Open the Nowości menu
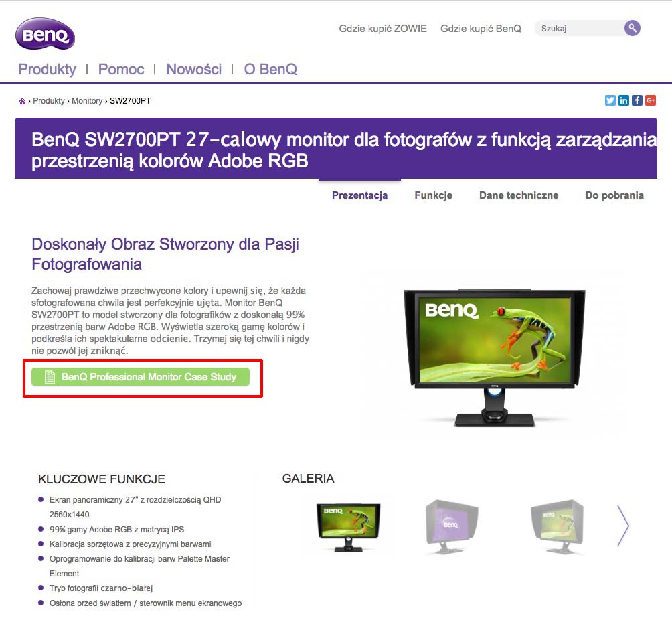 [x=193, y=69]
